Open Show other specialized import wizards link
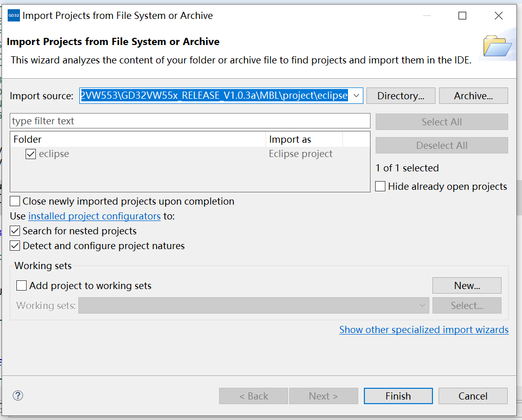Viewport: 522px width, 420px height. pyautogui.click(x=424, y=330)
